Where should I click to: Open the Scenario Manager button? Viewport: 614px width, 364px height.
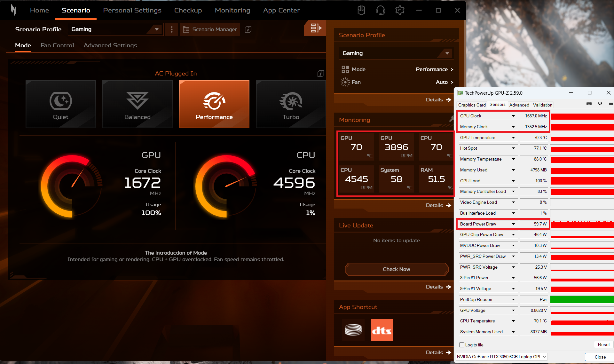(x=210, y=29)
